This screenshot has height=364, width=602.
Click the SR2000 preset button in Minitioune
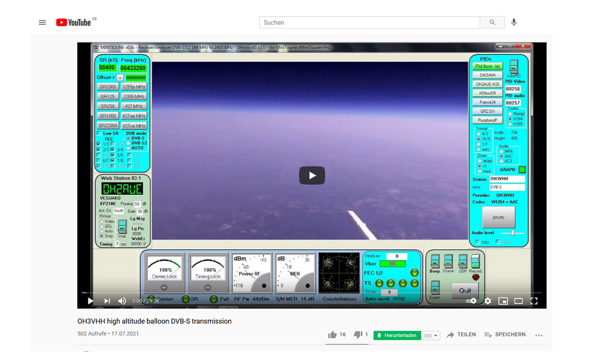[108, 87]
